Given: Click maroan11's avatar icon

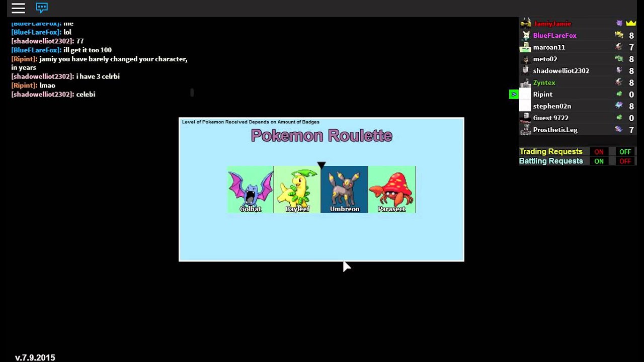Looking at the screenshot, I should tap(525, 47).
